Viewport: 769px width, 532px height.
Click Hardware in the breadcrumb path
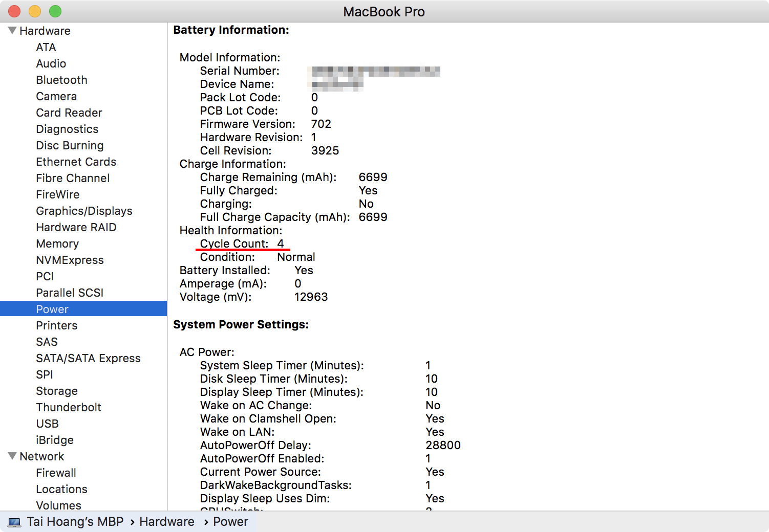pos(167,521)
